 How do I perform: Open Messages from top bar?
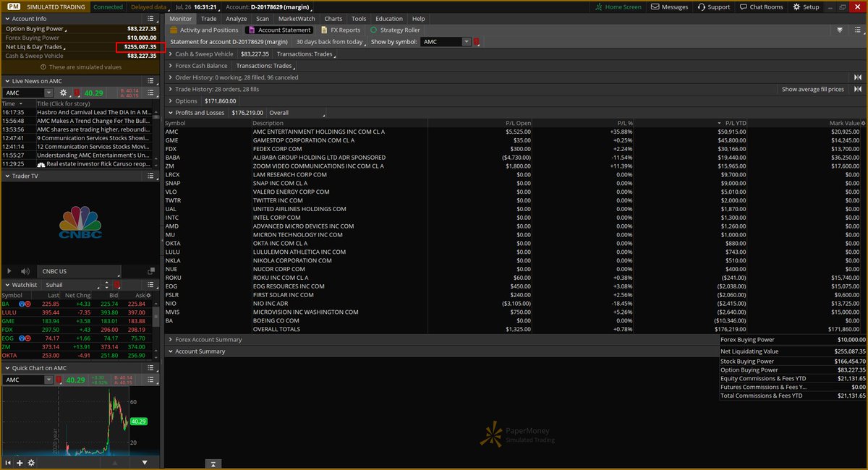(670, 7)
